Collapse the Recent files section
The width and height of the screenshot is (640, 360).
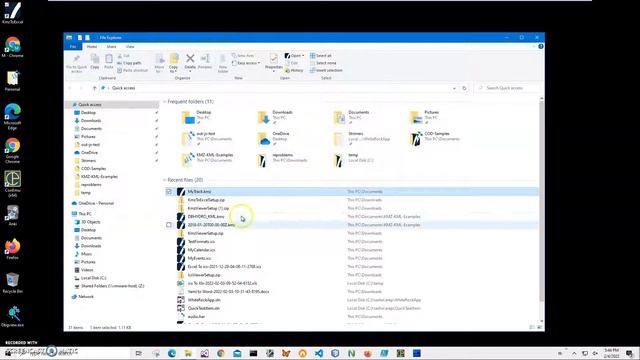(164, 180)
